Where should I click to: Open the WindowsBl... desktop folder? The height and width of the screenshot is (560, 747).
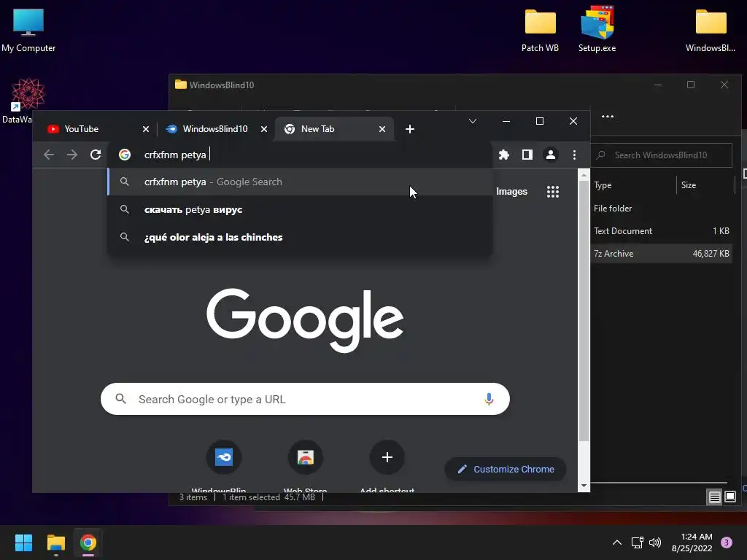tap(711, 30)
